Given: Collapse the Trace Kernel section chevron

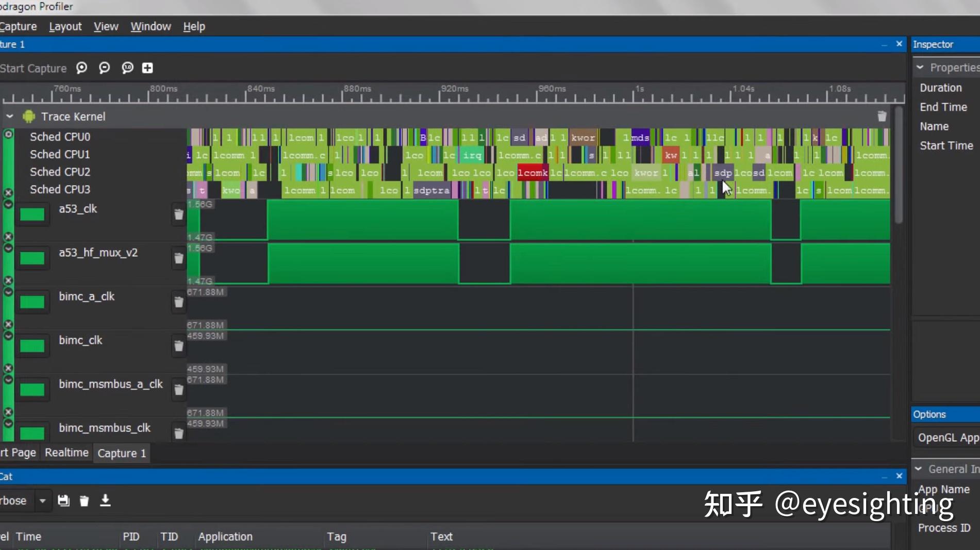Looking at the screenshot, I should click(9, 116).
